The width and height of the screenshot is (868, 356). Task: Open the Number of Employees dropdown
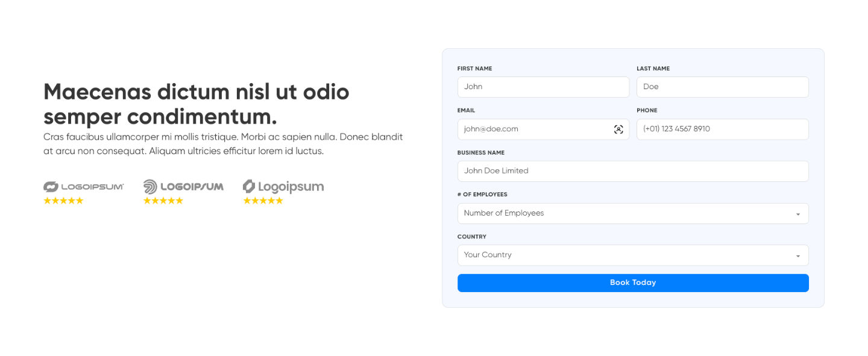(627, 213)
